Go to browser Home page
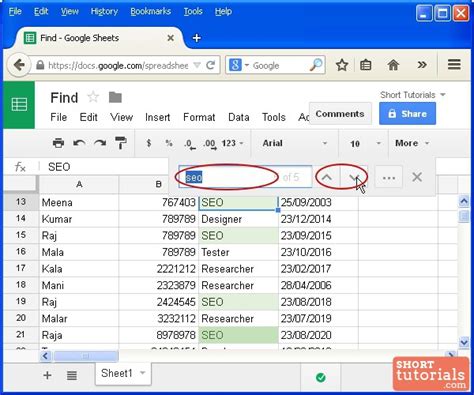Viewport: 474px width, 395px height. coord(393,65)
